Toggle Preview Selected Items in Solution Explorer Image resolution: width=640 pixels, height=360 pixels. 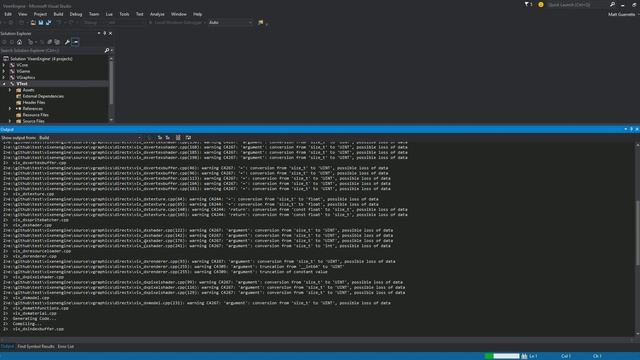pyautogui.click(x=76, y=42)
